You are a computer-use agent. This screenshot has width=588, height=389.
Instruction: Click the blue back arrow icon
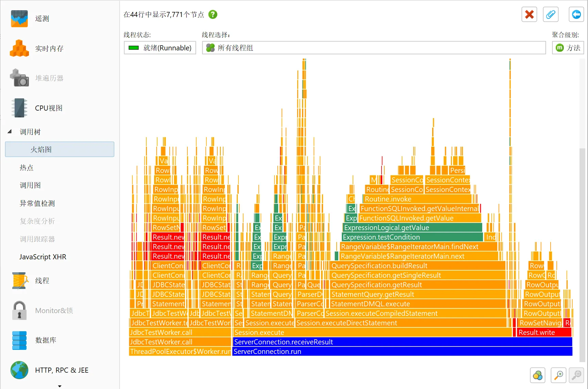576,14
